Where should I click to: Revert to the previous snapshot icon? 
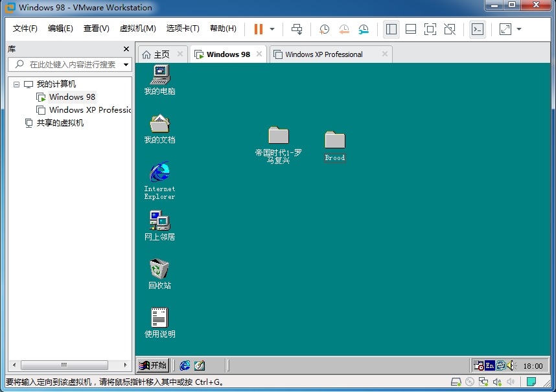[x=344, y=29]
